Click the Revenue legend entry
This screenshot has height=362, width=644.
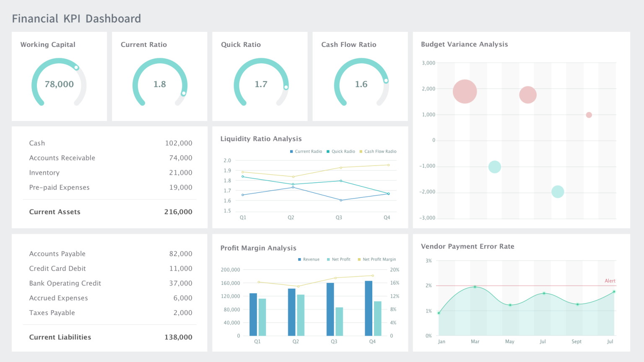pyautogui.click(x=309, y=259)
